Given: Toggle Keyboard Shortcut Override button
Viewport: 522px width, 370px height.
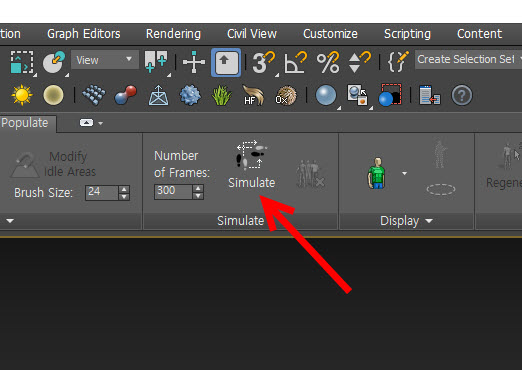Looking at the screenshot, I should pos(226,62).
